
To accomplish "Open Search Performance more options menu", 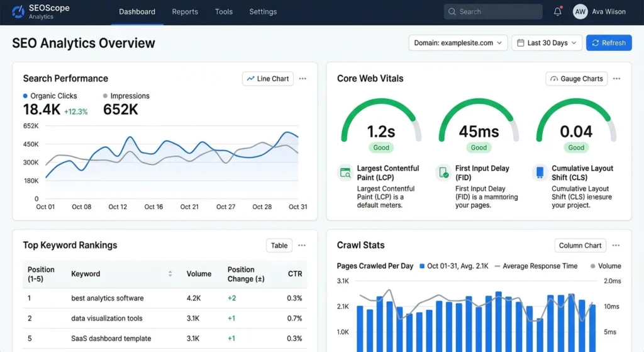I will (303, 79).
